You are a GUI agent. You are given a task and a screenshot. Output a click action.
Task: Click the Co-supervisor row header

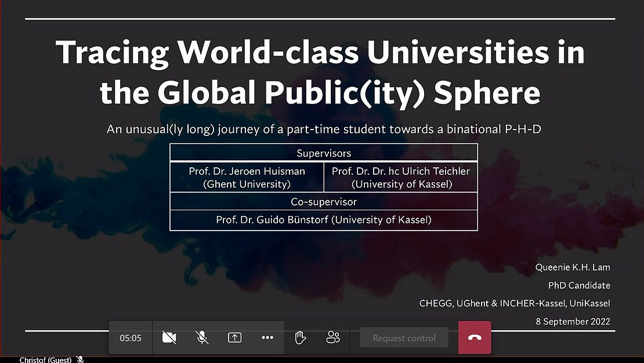pyautogui.click(x=323, y=202)
